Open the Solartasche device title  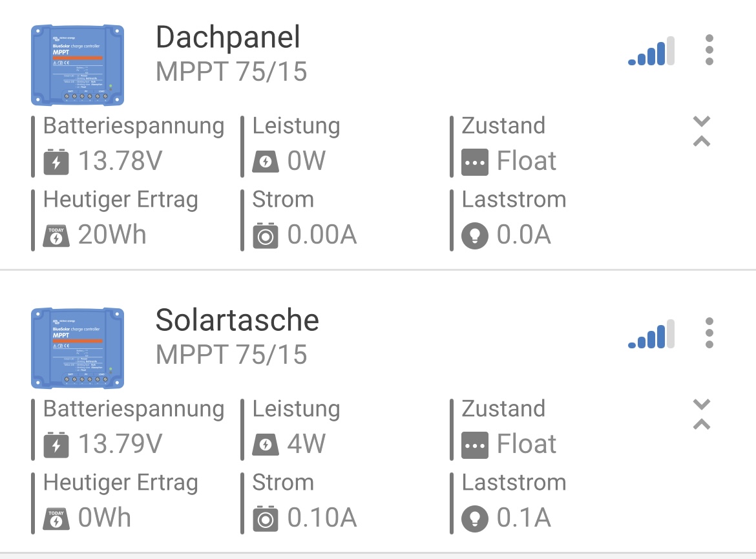[x=237, y=321]
